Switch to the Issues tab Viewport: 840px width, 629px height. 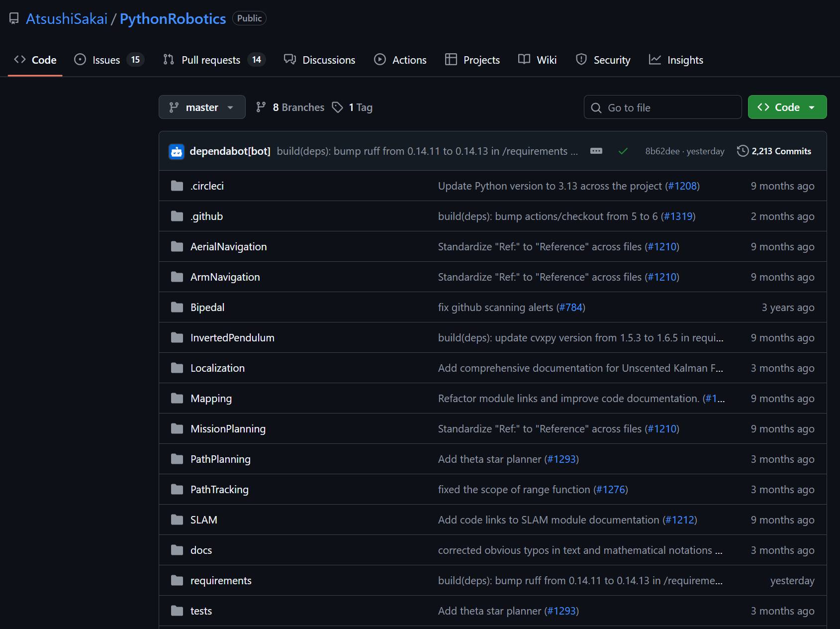[109, 60]
